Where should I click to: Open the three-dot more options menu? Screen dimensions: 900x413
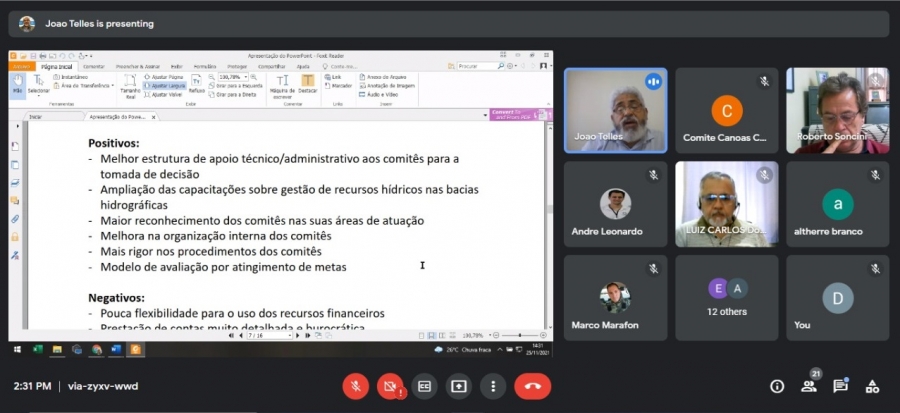click(493, 386)
